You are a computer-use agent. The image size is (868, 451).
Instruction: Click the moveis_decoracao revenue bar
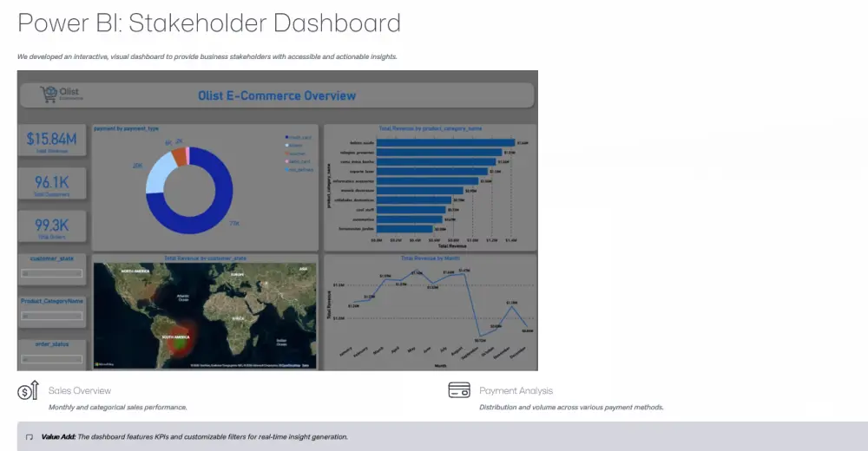[420, 190]
